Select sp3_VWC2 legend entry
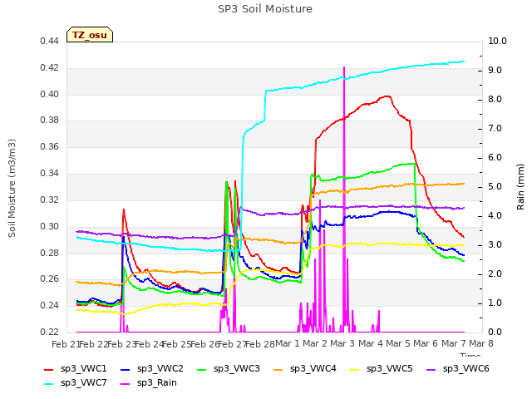 tap(152, 368)
